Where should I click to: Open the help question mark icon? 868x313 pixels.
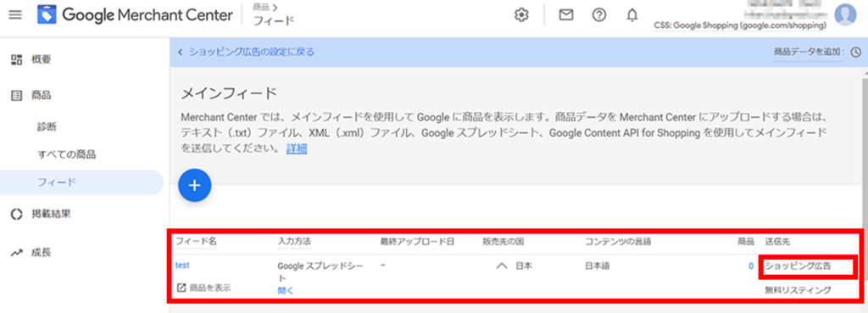(x=599, y=15)
